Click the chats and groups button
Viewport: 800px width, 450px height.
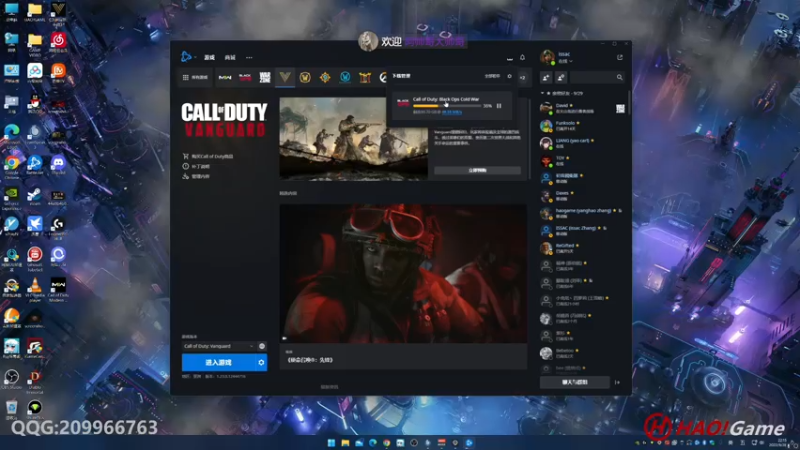click(574, 382)
